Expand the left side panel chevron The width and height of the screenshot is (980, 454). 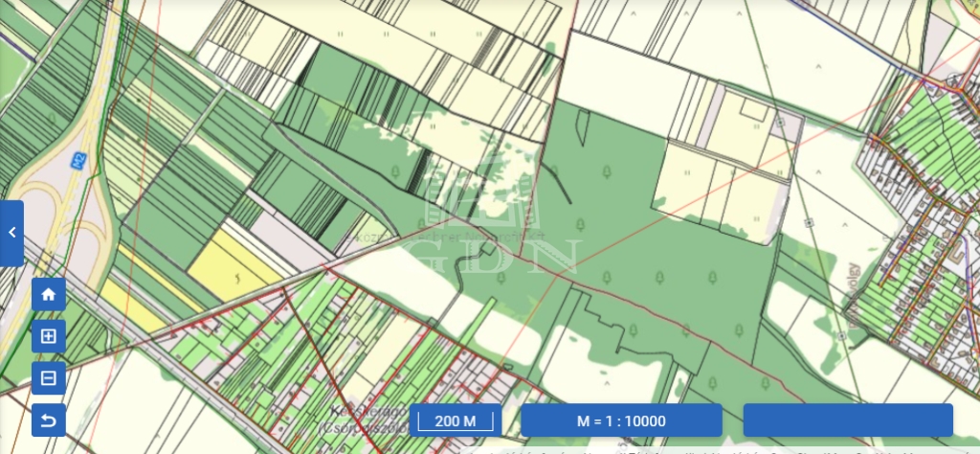point(11,233)
